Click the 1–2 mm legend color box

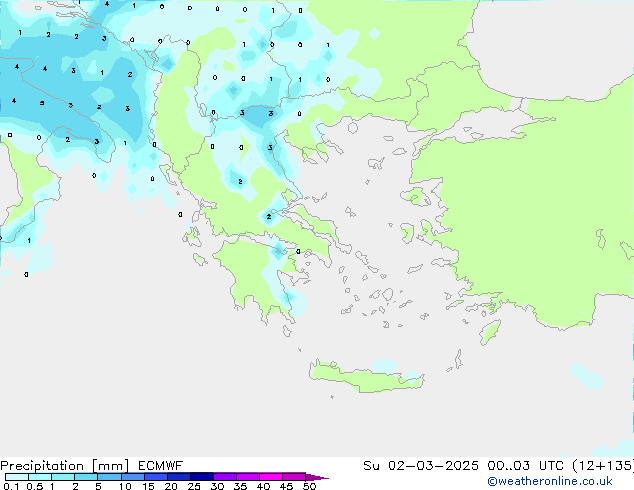pos(63,477)
